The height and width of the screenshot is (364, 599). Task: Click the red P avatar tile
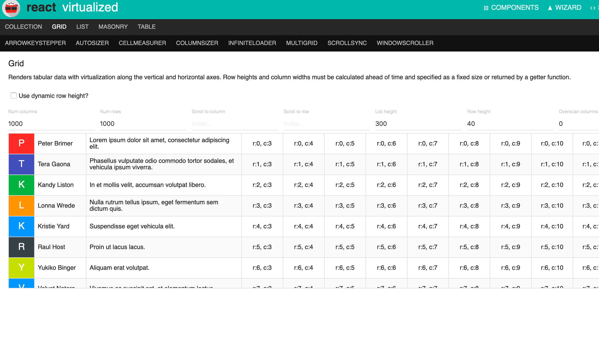tap(21, 143)
